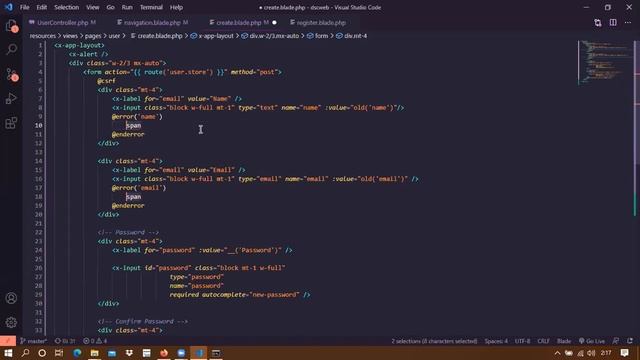This screenshot has width=640, height=360.
Task: Open the File menu
Action: click(24, 7)
